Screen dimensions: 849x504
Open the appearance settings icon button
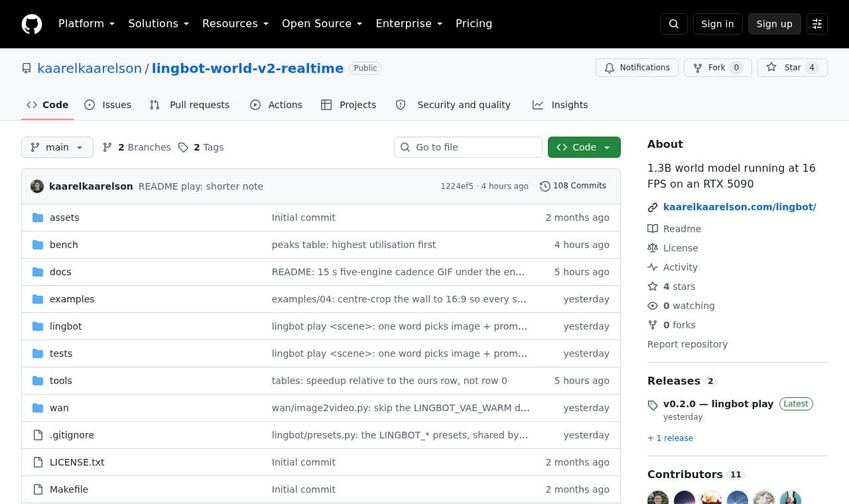817,24
